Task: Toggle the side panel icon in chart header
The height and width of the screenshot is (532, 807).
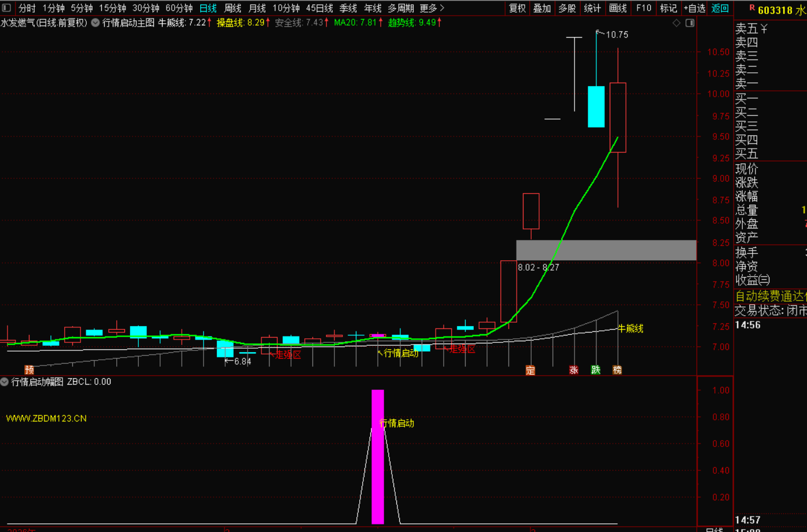Action: pyautogui.click(x=690, y=23)
